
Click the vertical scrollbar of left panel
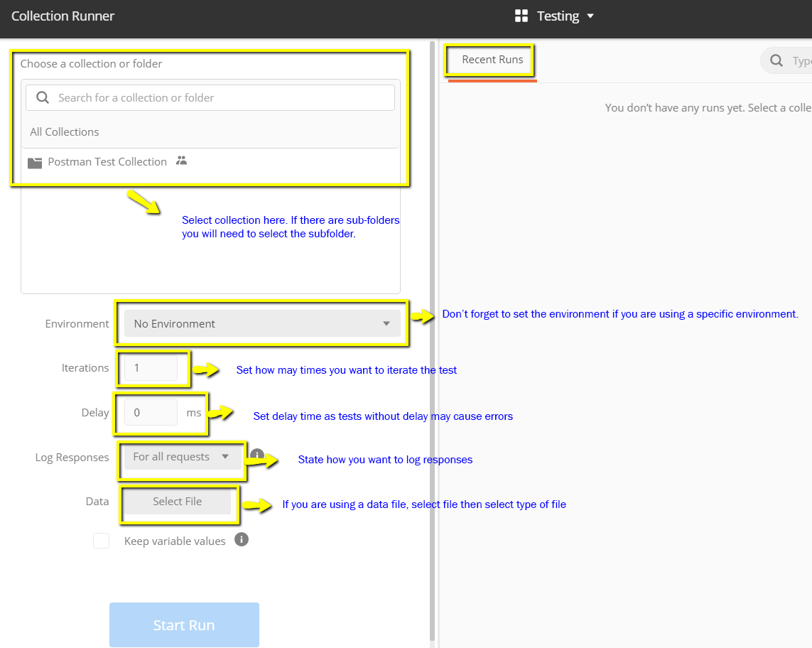(433, 342)
